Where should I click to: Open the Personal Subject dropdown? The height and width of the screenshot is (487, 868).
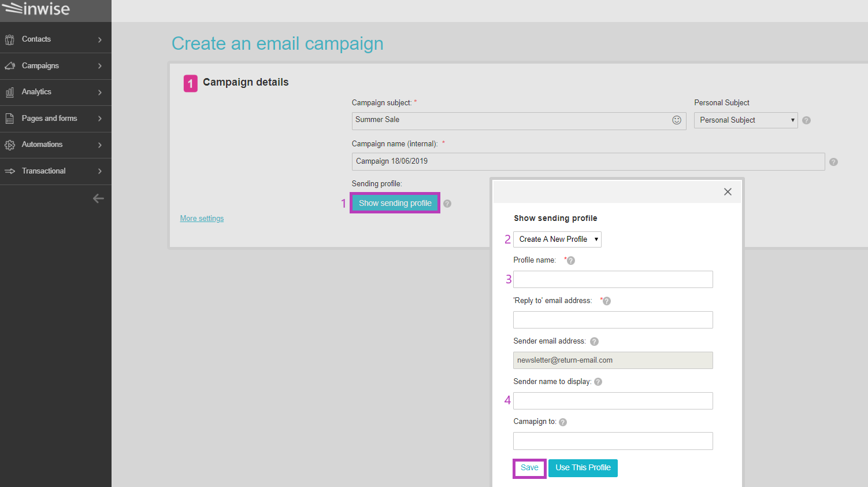click(x=745, y=120)
